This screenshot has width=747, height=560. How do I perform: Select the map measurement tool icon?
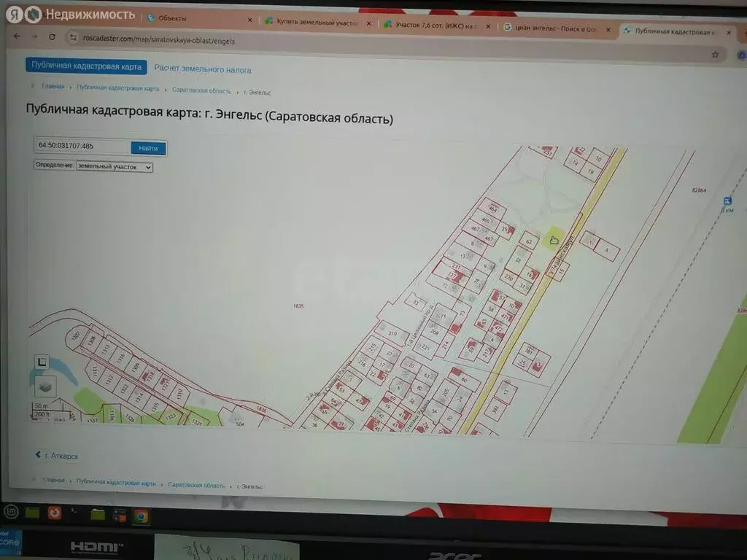click(x=42, y=362)
